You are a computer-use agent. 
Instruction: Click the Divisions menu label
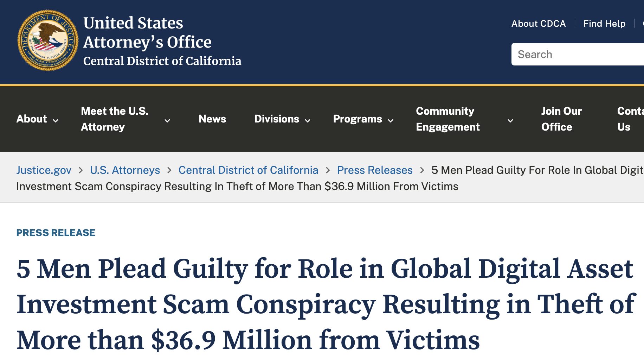tap(277, 119)
